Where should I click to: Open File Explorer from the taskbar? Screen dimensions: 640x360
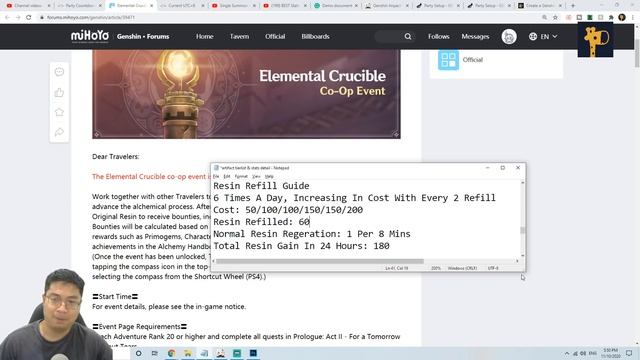188,353
